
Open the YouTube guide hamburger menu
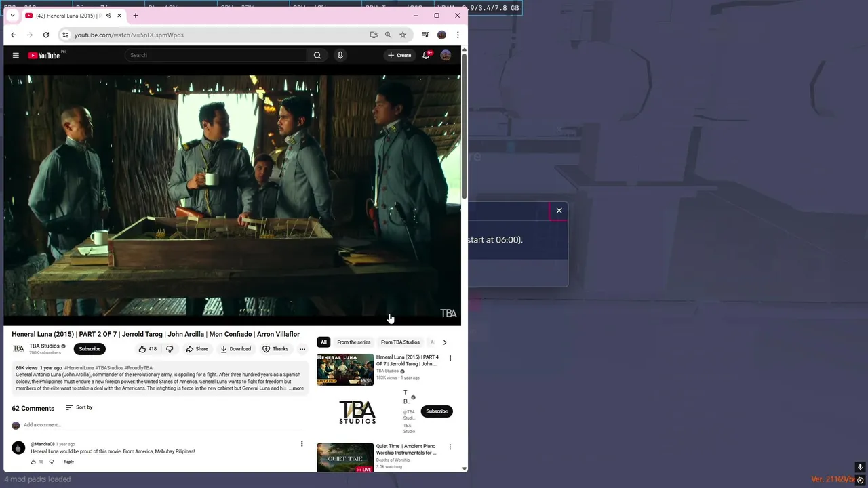pos(16,55)
